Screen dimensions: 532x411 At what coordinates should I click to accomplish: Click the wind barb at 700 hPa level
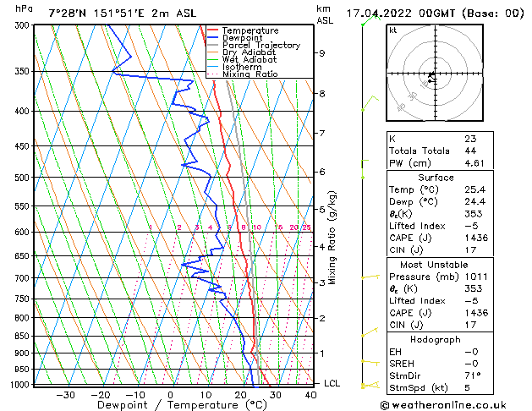coord(370,277)
